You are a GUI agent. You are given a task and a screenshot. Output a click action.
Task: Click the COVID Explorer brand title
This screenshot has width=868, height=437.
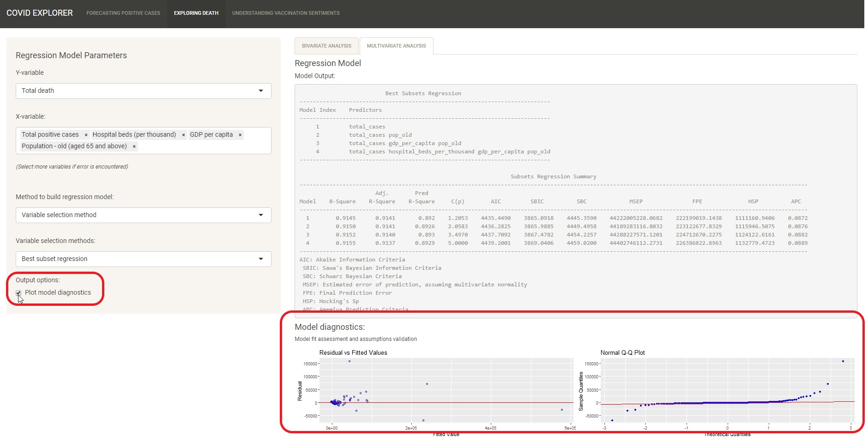(40, 13)
